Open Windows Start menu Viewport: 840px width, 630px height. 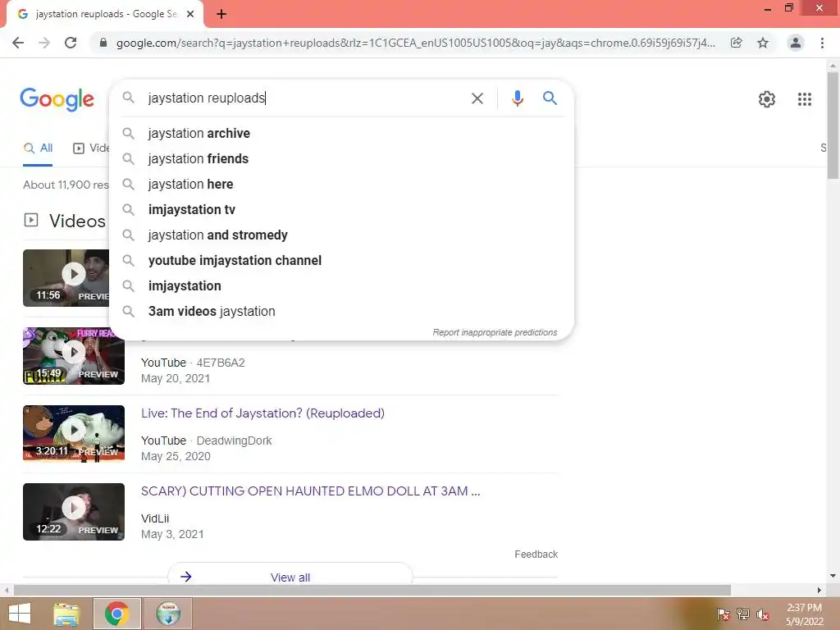(x=20, y=614)
